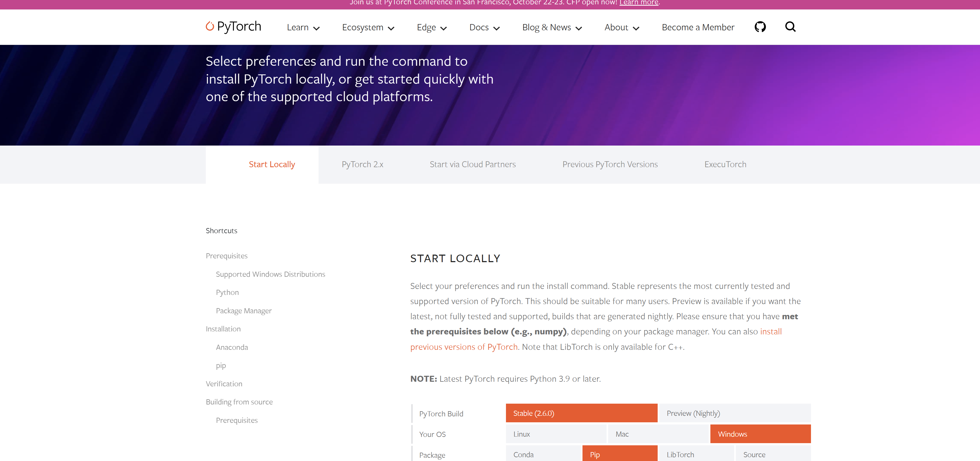Open the Previous PyTorch Versions tab

pyautogui.click(x=610, y=164)
